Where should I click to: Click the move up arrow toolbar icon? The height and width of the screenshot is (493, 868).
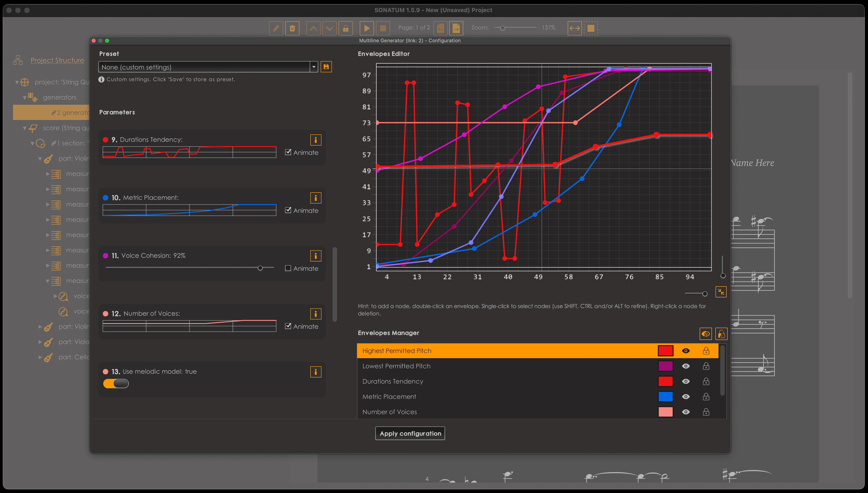[x=313, y=28]
